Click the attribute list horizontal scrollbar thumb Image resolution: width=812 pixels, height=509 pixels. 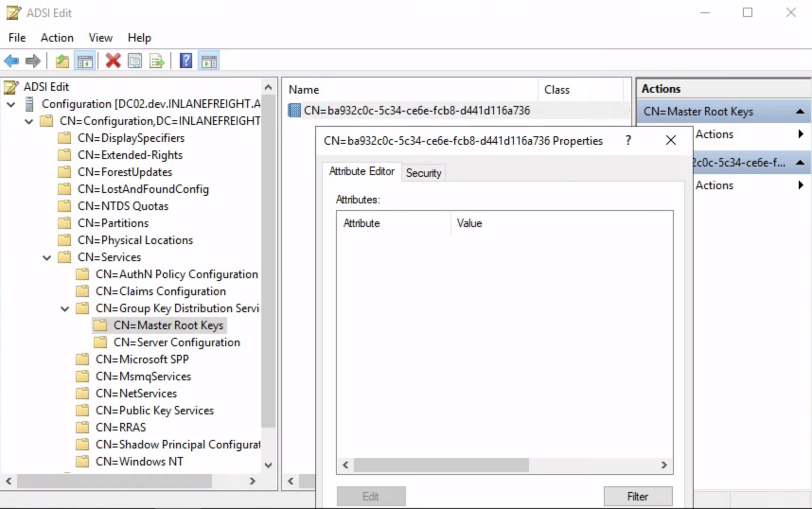[441, 465]
